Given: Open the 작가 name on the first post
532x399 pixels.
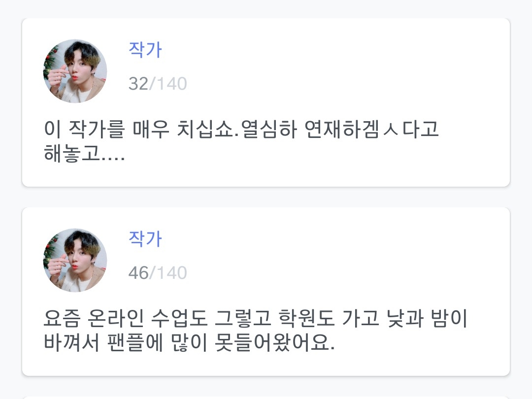Looking at the screenshot, I should [x=145, y=50].
